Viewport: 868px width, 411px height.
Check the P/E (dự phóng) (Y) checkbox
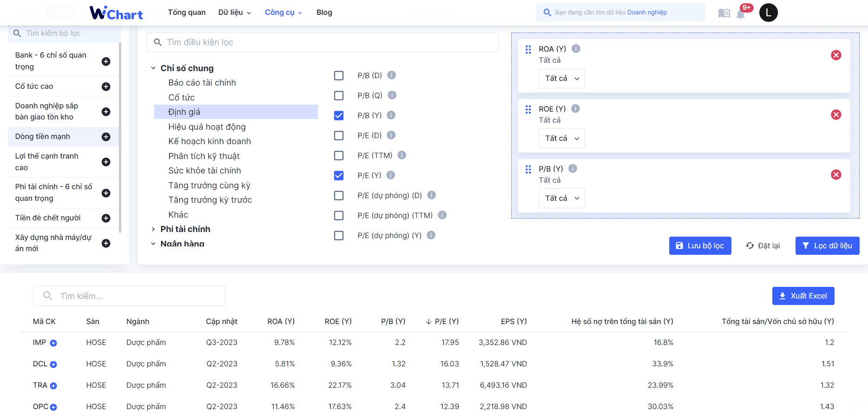pos(339,235)
